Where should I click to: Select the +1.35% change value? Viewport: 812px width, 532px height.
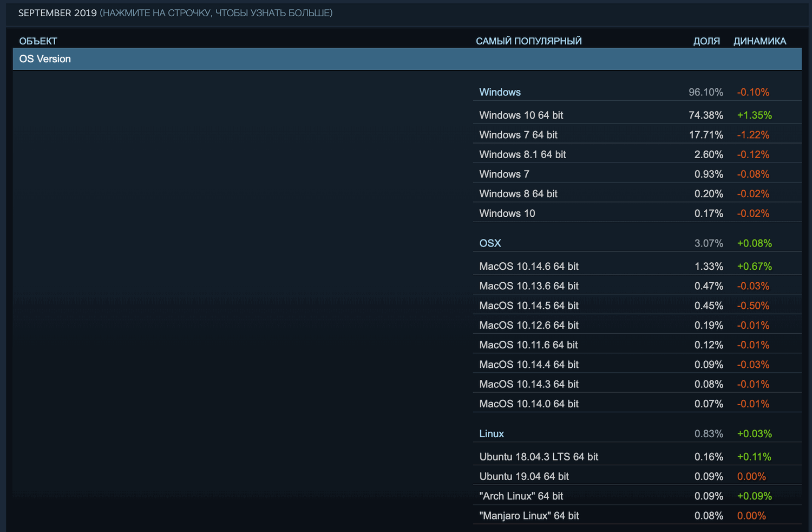[x=755, y=115]
